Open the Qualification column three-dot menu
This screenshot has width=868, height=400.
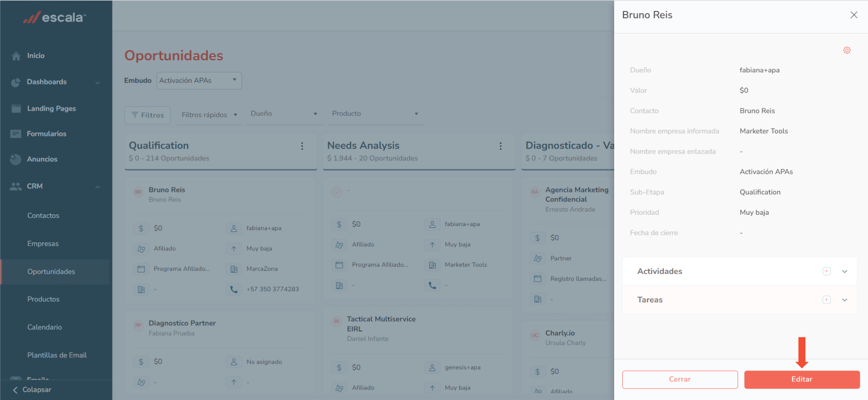coord(302,146)
